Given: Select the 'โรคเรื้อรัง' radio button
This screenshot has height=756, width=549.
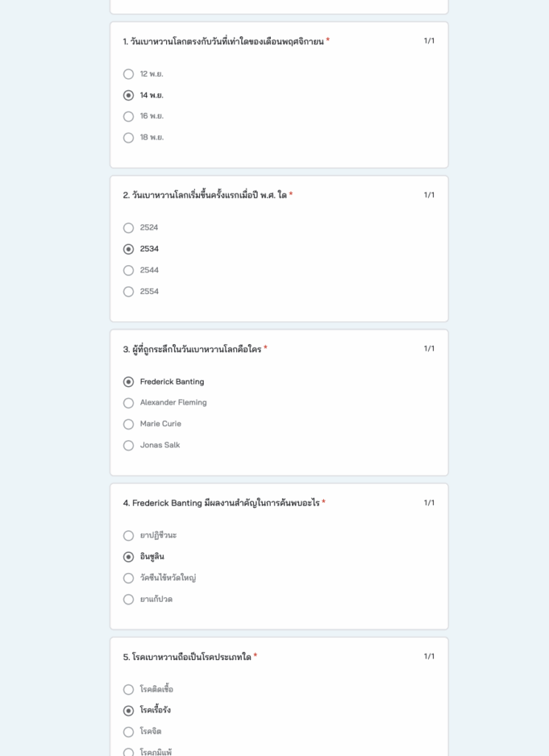Looking at the screenshot, I should click(128, 711).
